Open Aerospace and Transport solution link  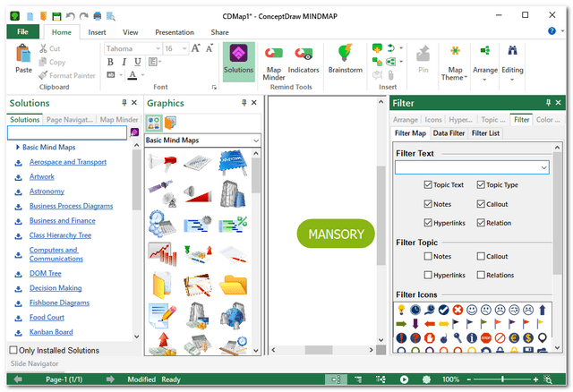click(68, 162)
